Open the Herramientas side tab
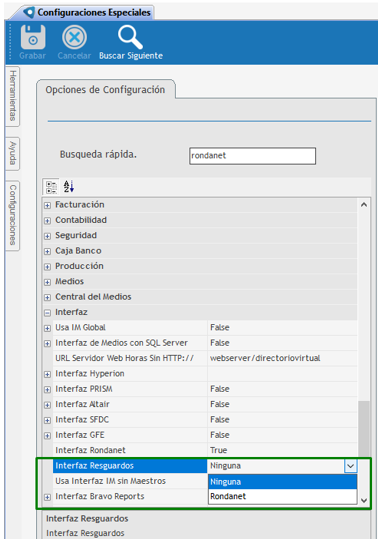The height and width of the screenshot is (539, 378). (13, 96)
